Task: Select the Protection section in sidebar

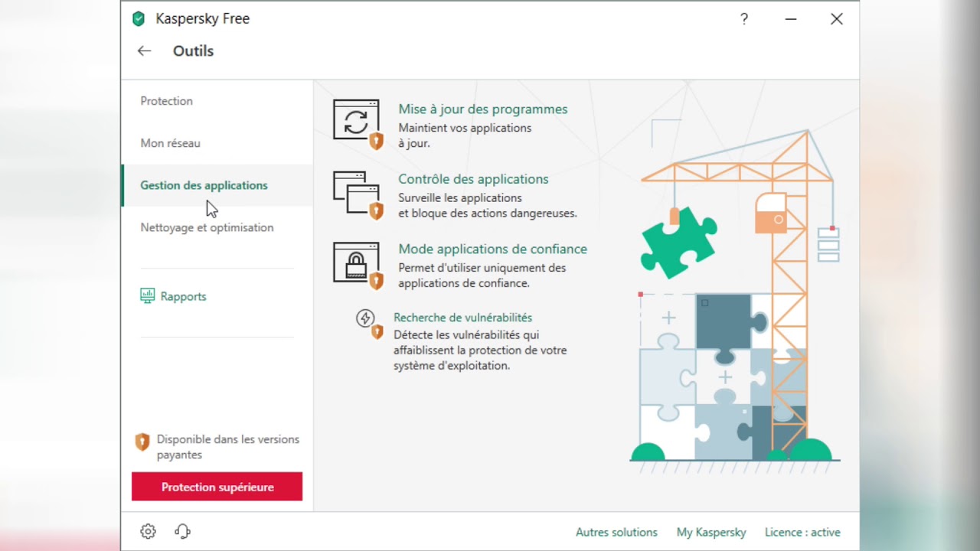Action: tap(167, 101)
